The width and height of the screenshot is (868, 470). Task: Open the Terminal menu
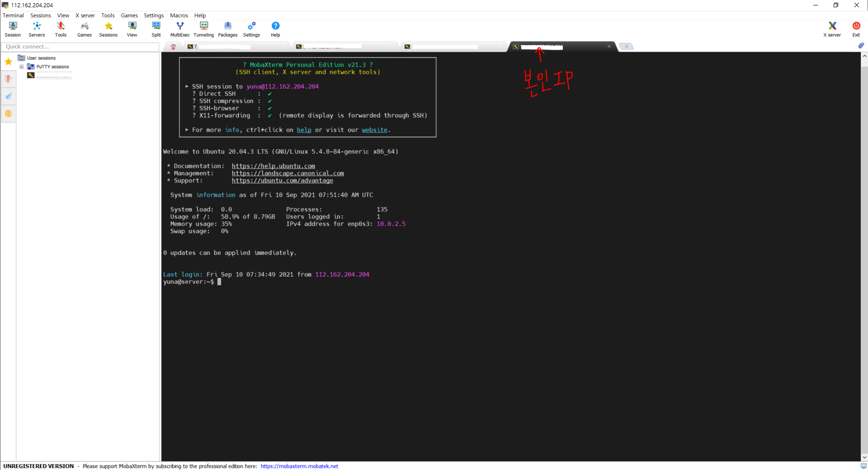pos(13,15)
